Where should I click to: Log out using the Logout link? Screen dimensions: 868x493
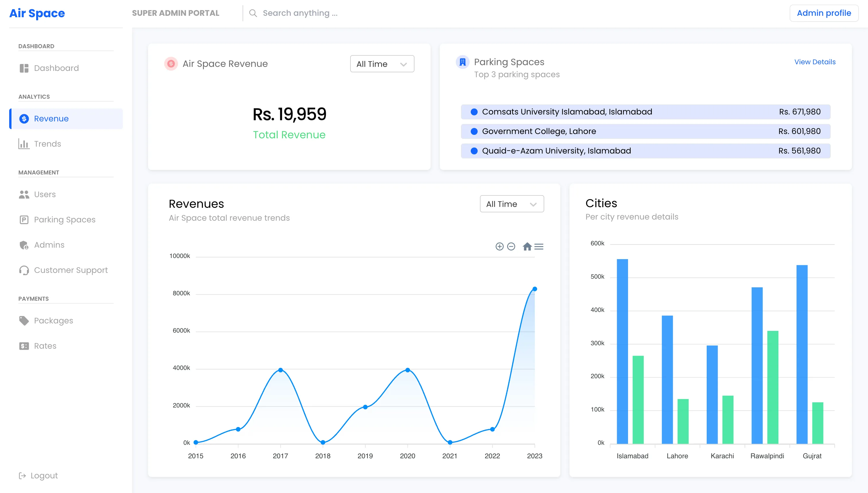(44, 475)
